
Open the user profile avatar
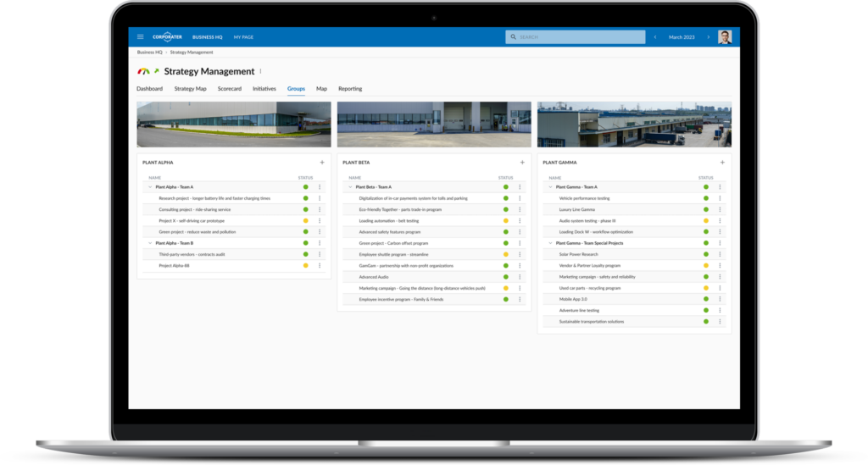[725, 37]
